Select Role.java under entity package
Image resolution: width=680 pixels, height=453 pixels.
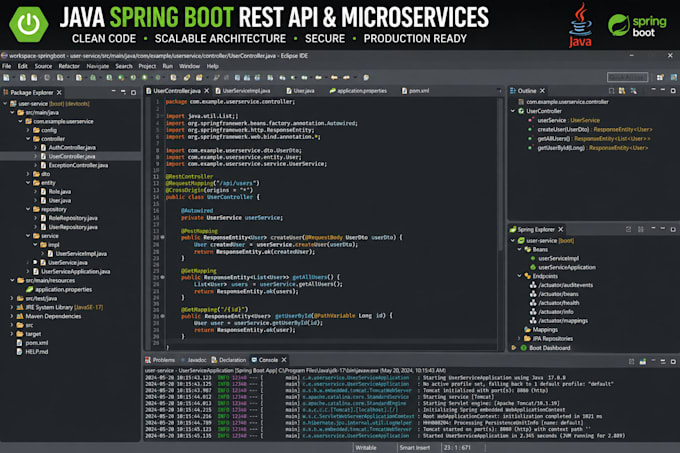tap(56, 192)
